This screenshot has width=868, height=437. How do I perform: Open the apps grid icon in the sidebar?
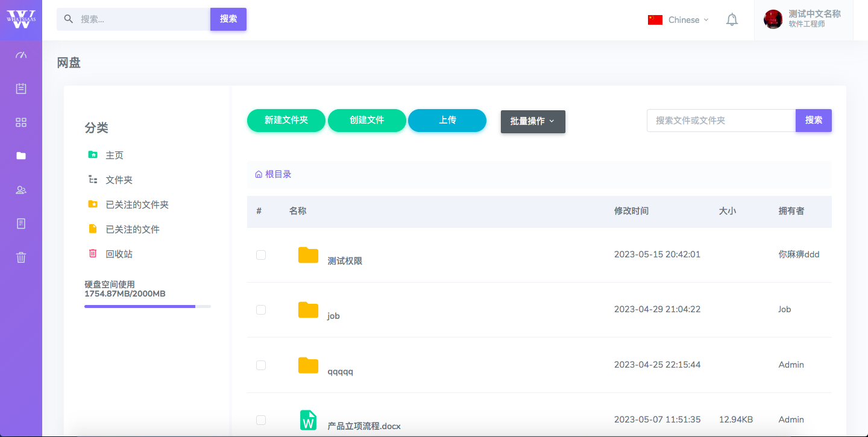pyautogui.click(x=21, y=122)
